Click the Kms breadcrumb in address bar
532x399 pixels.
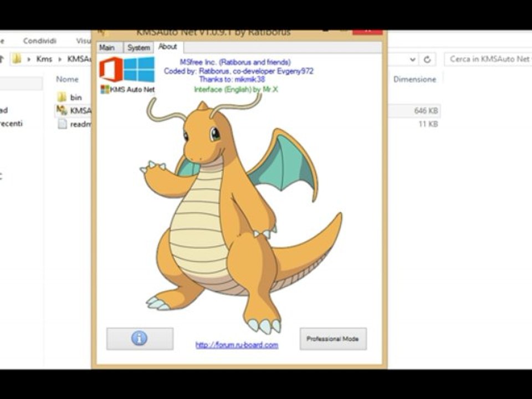point(44,59)
